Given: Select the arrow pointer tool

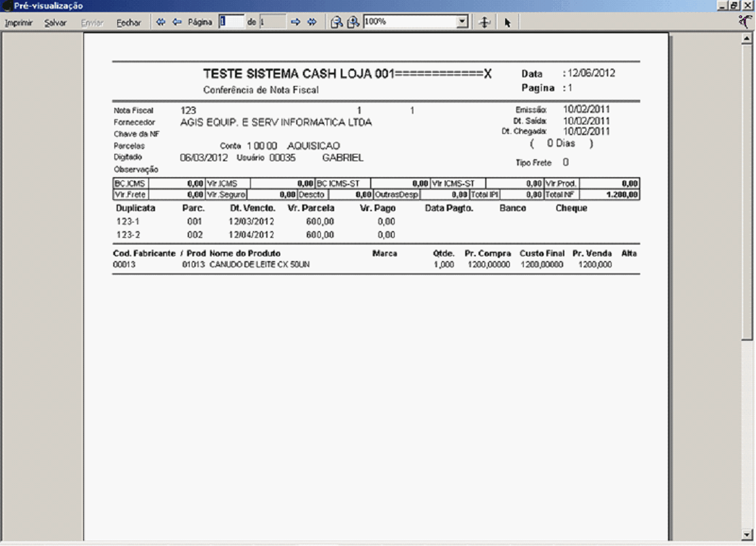Looking at the screenshot, I should [x=507, y=22].
